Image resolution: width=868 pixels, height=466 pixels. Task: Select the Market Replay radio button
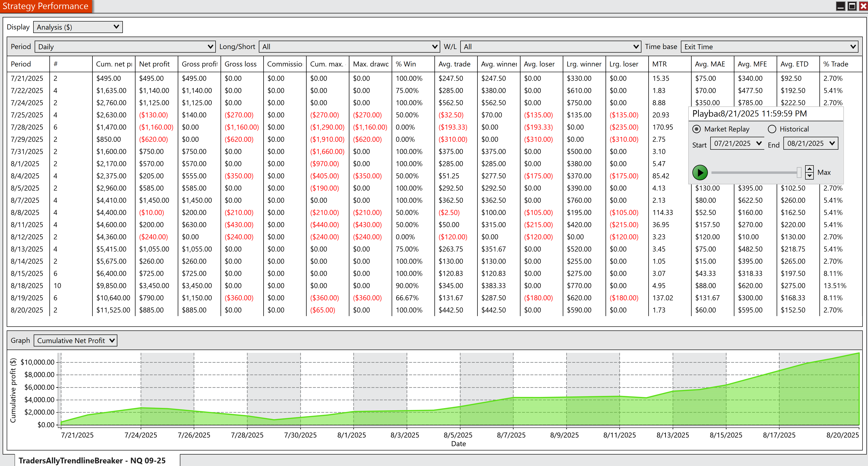696,129
